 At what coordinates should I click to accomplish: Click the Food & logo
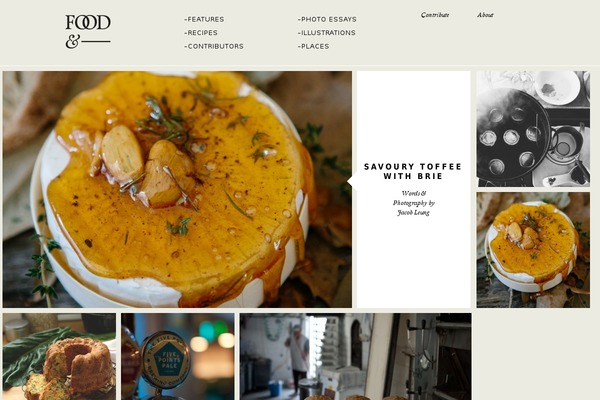88,31
